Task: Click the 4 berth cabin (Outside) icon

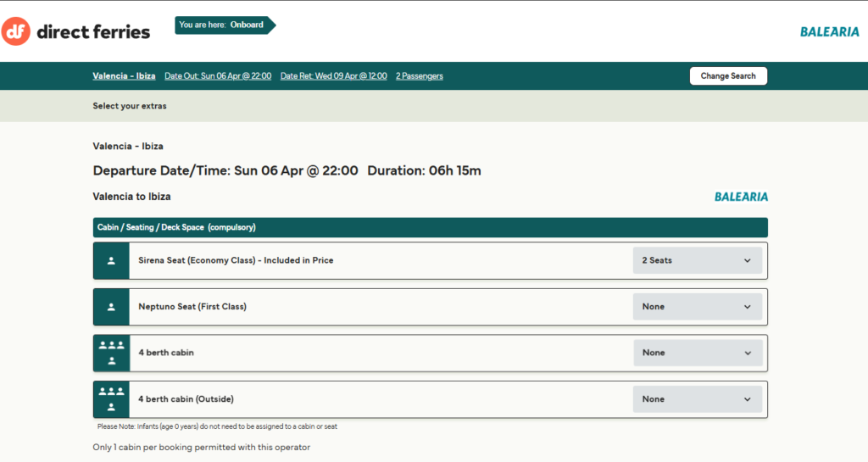Action: pyautogui.click(x=111, y=399)
